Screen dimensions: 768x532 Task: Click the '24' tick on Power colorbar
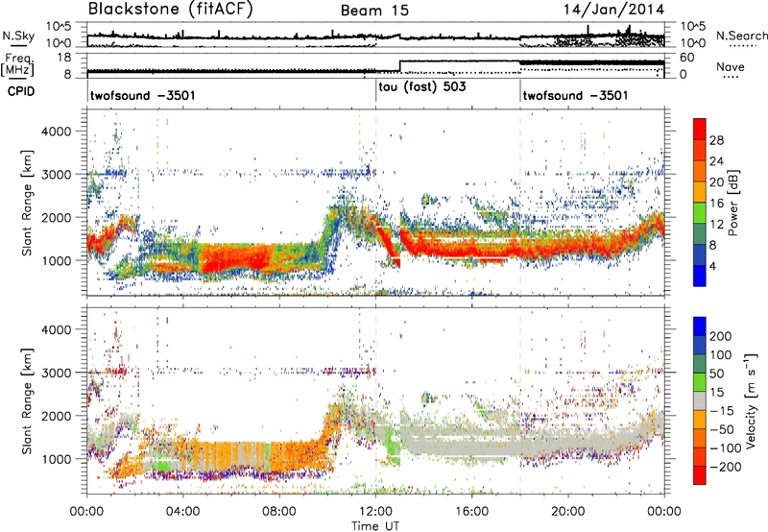(716, 161)
